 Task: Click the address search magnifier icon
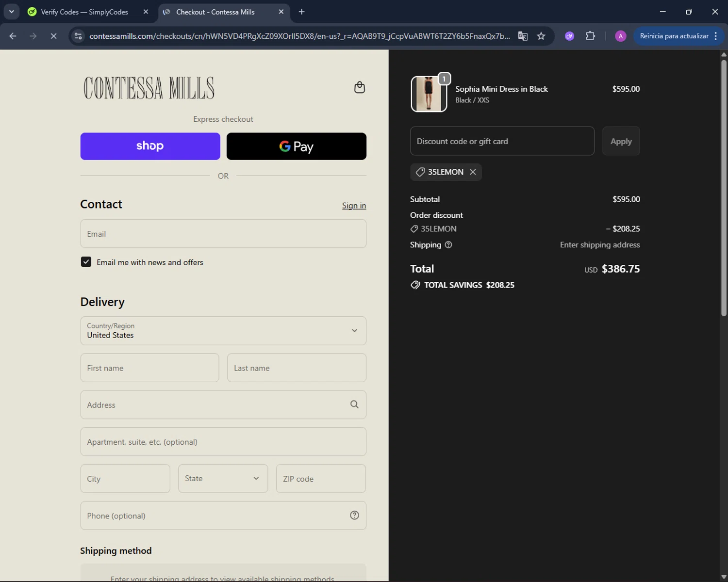pyautogui.click(x=354, y=404)
